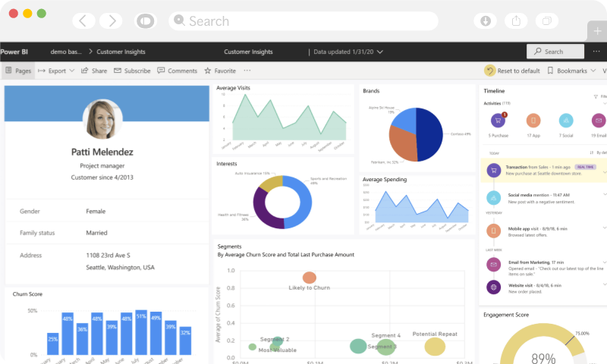The height and width of the screenshot is (364, 607).
Task: Click Subscribe in the toolbar
Action: 132,71
